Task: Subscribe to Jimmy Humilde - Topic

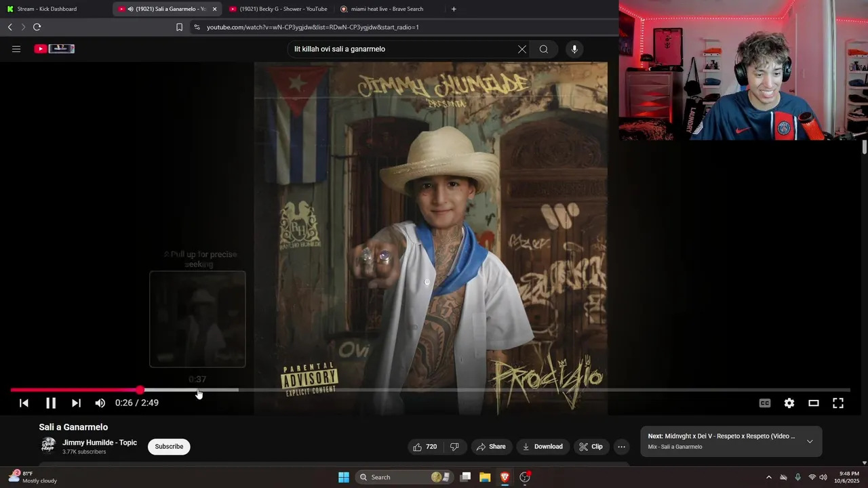Action: 169,447
